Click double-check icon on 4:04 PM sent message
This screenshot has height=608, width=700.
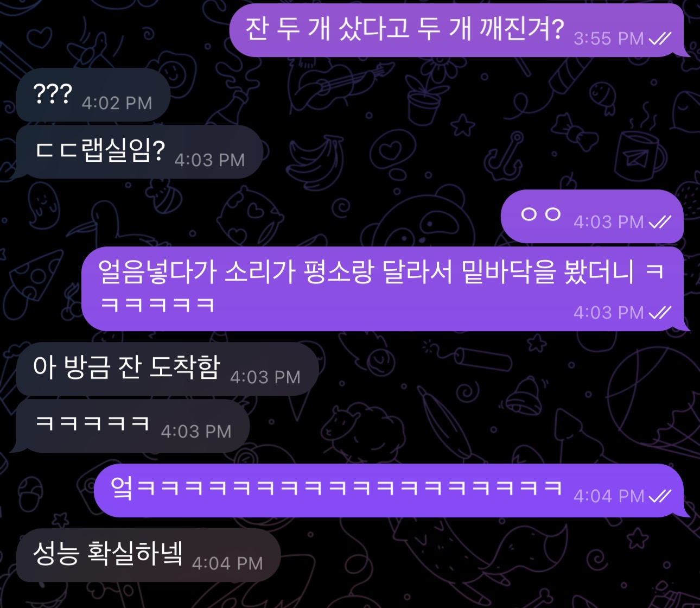click(x=660, y=496)
